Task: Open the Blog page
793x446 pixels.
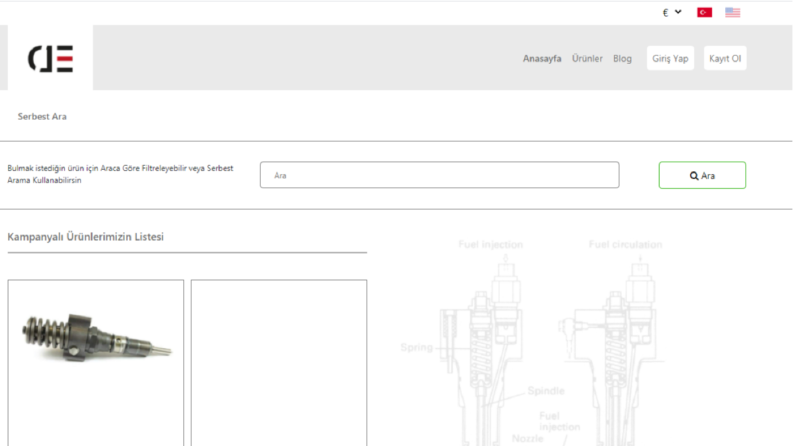Action: (x=622, y=59)
